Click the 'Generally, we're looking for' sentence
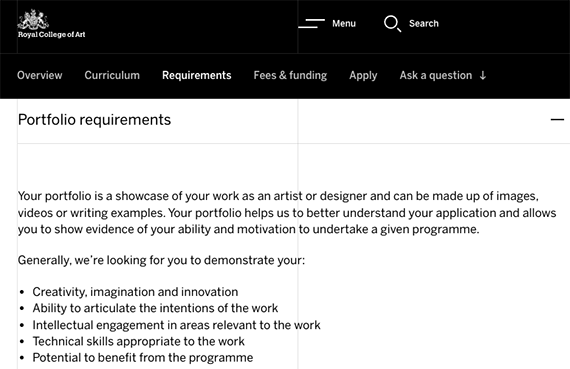This screenshot has height=369, width=570. (161, 260)
